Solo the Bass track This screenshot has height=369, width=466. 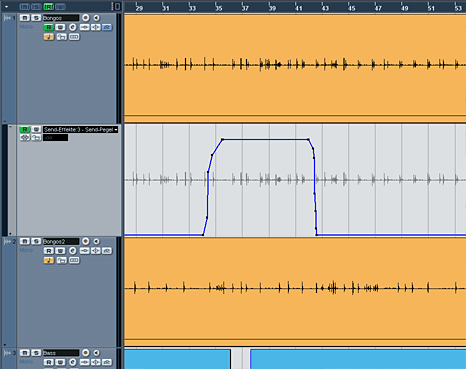pyautogui.click(x=36, y=353)
